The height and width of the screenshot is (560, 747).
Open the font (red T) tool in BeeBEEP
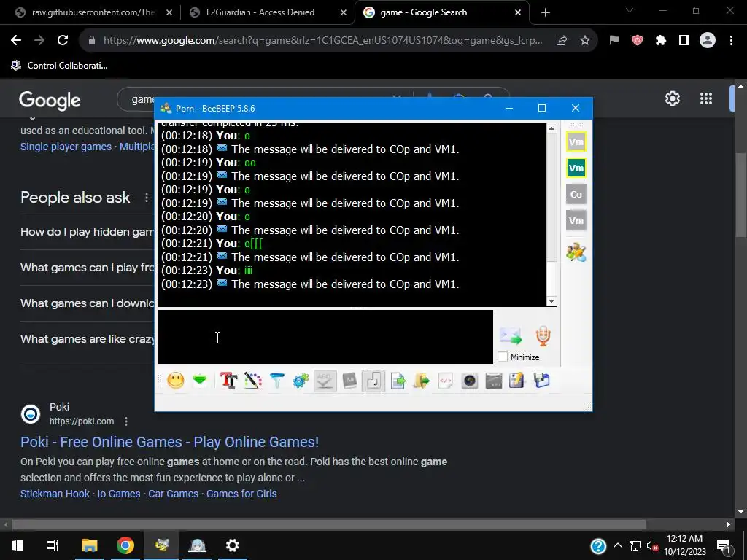(228, 381)
